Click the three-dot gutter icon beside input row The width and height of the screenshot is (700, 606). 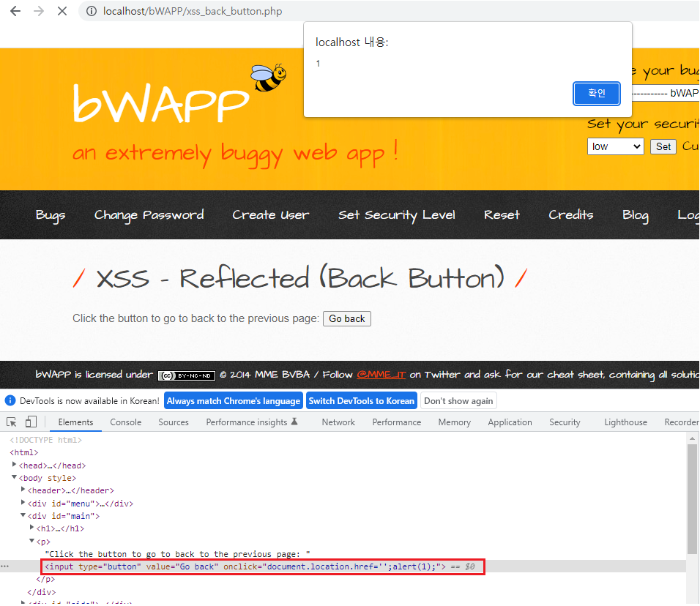tap(5, 566)
